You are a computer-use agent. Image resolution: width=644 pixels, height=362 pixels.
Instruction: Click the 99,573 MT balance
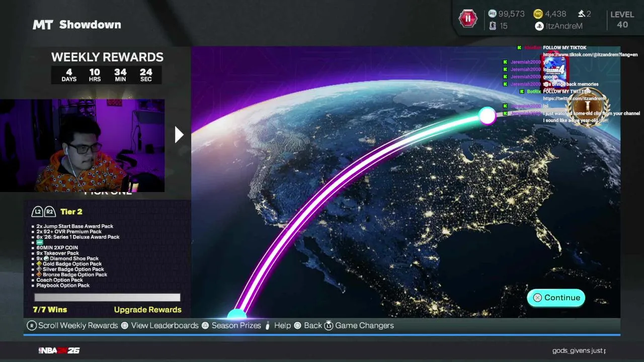512,14
